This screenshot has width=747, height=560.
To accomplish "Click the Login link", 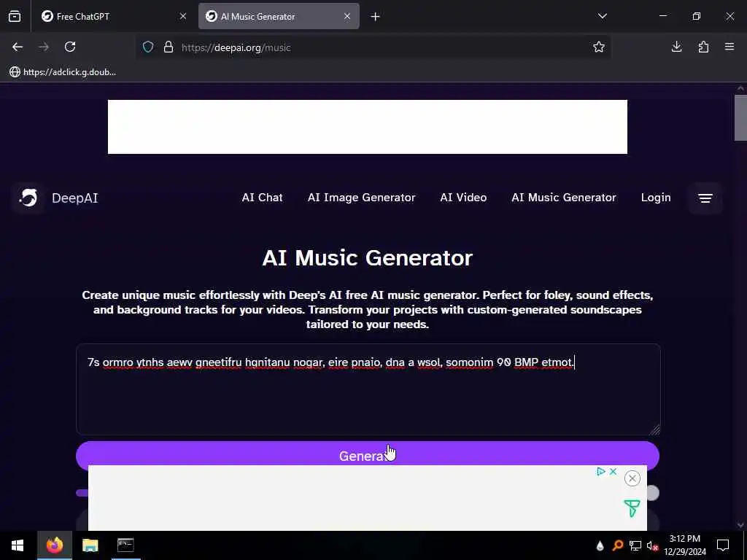I will (656, 198).
